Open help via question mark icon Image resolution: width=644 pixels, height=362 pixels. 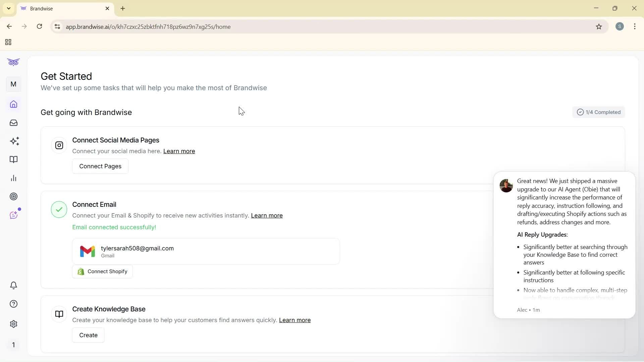coord(13,304)
